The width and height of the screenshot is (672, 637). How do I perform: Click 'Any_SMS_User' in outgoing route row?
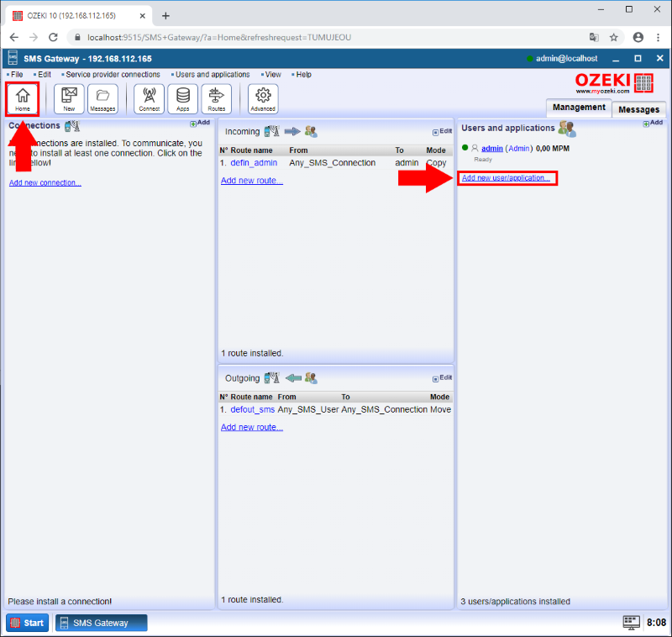tap(308, 409)
